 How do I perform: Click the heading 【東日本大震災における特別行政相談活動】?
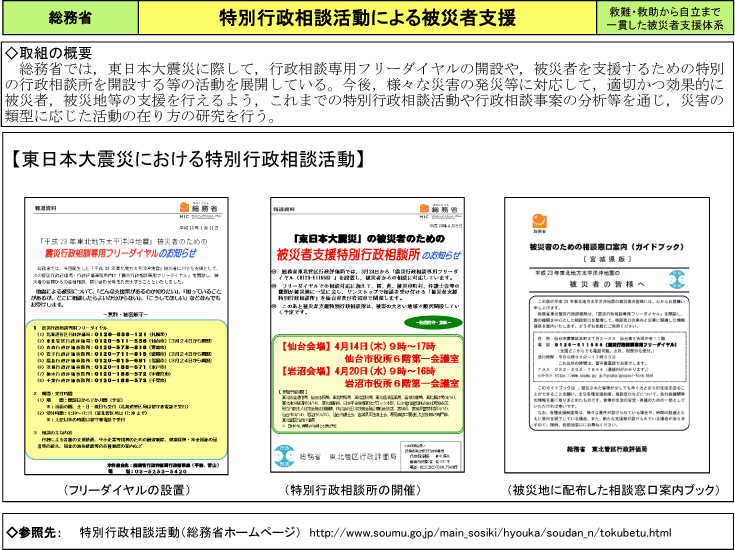tap(187, 159)
